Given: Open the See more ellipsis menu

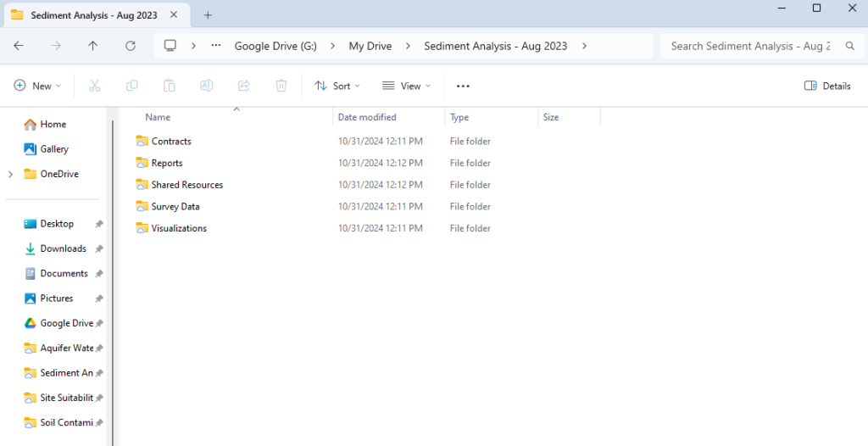Looking at the screenshot, I should (463, 86).
